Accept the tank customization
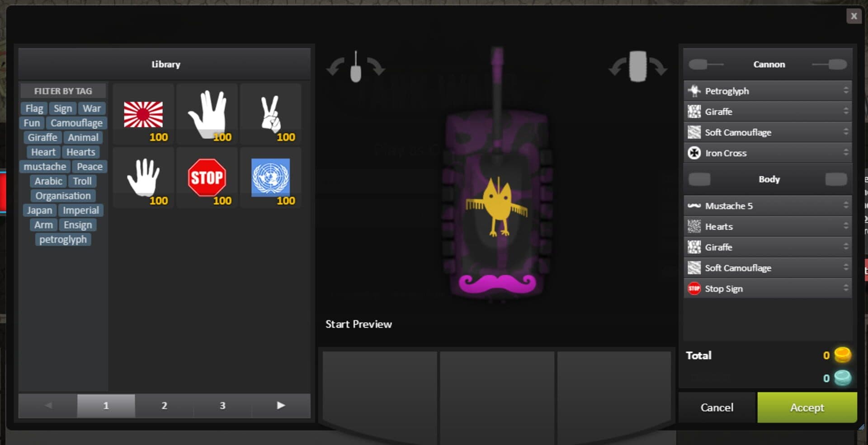Image resolution: width=868 pixels, height=445 pixels. 807,408
